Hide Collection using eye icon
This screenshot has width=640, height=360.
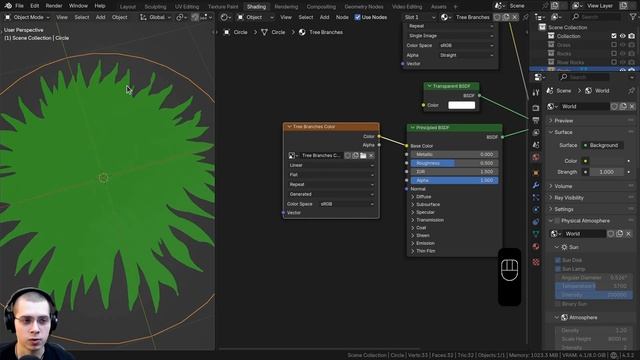point(623,36)
